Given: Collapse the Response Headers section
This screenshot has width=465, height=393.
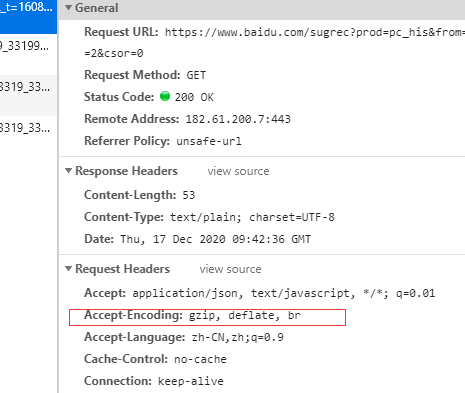Looking at the screenshot, I should point(68,171).
